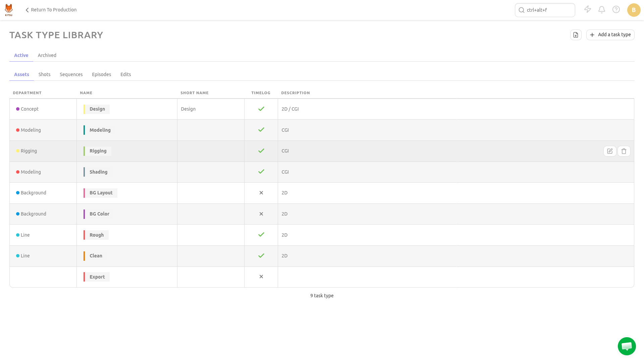Click Add a task type button
This screenshot has height=362, width=644.
tap(610, 35)
